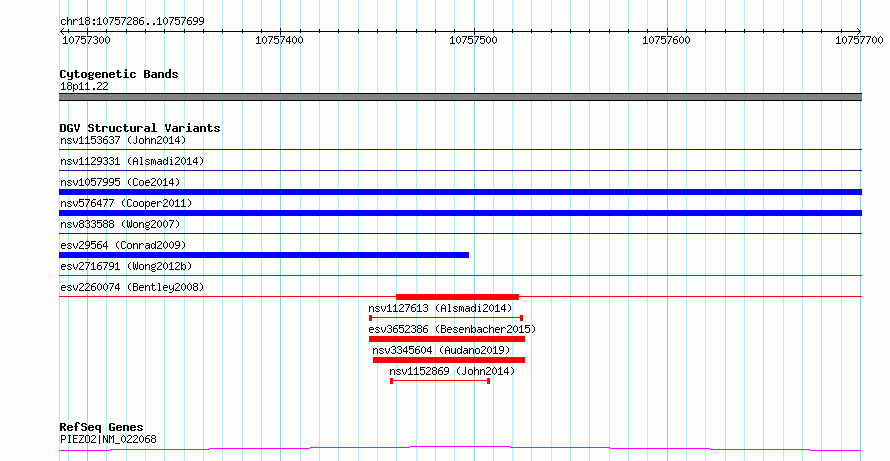Click the 10757600 ruler position

click(666, 40)
